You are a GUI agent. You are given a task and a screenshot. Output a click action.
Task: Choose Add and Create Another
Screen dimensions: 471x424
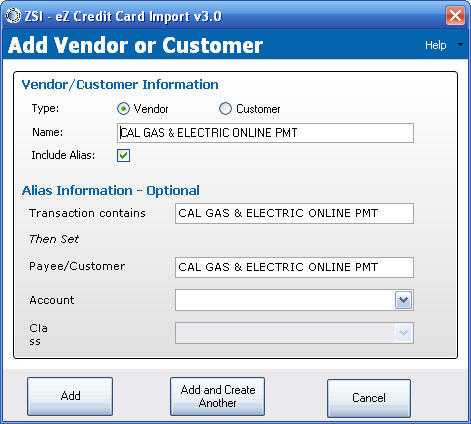218,396
